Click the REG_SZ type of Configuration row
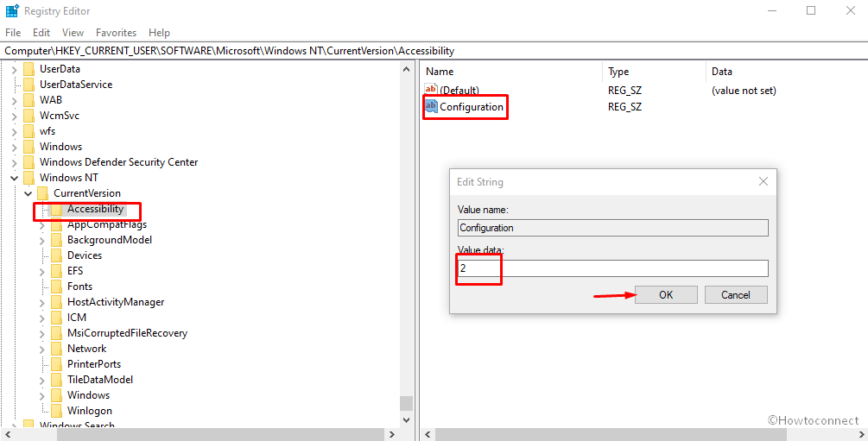This screenshot has width=868, height=441. 624,107
